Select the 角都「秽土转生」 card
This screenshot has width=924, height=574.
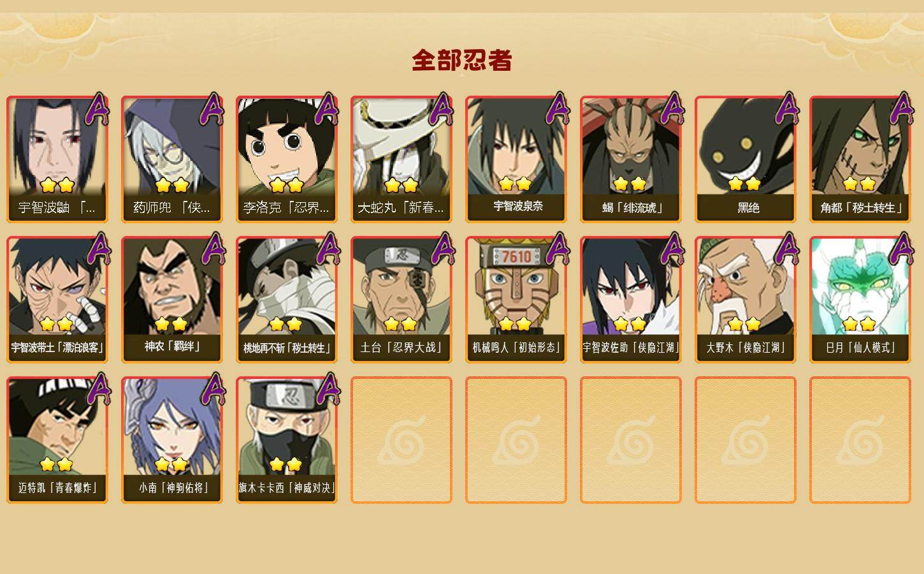[860, 159]
